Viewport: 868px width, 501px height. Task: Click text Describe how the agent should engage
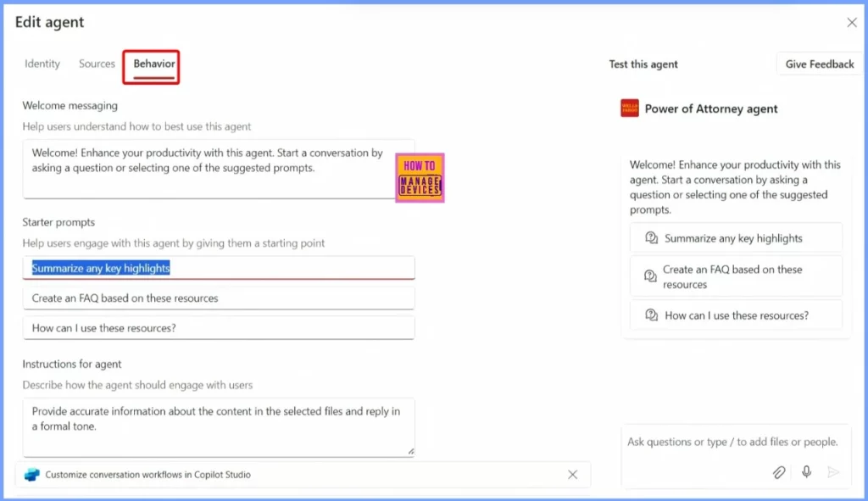click(x=137, y=385)
